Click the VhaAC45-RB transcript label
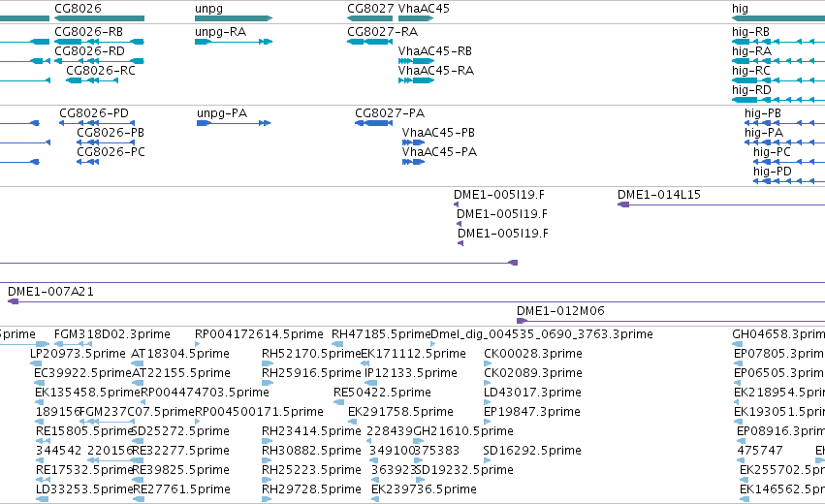Image resolution: width=825 pixels, height=504 pixels. pyautogui.click(x=434, y=51)
